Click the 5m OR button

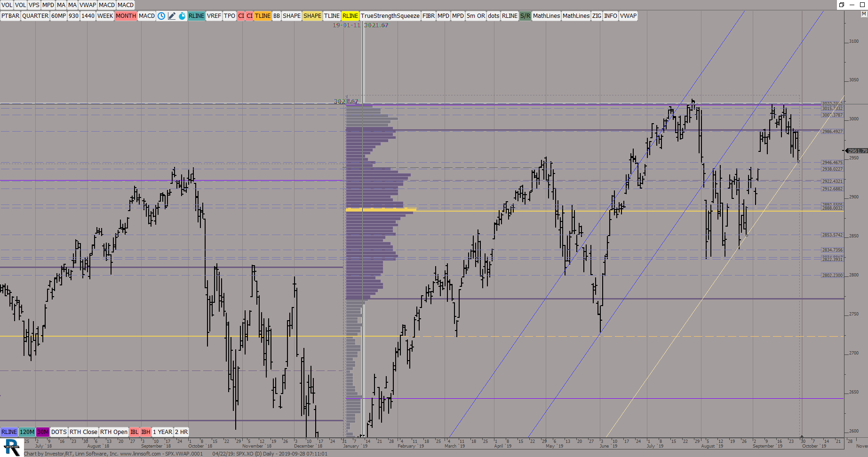476,16
